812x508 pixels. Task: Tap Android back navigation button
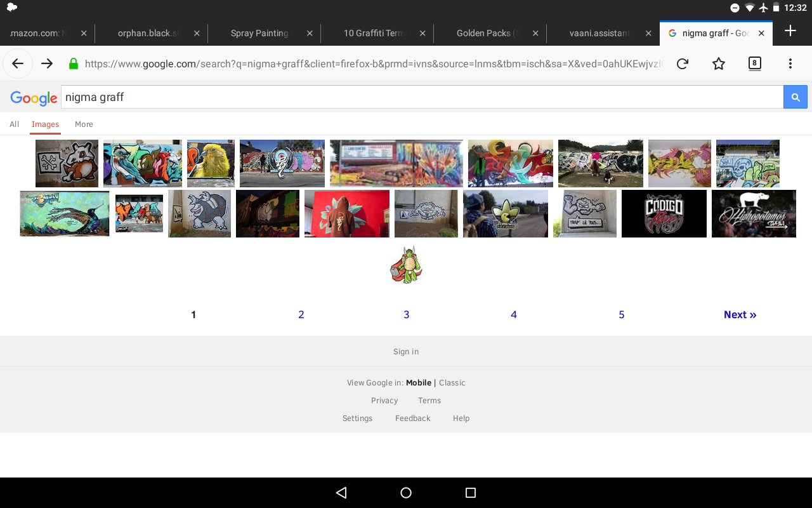341,493
